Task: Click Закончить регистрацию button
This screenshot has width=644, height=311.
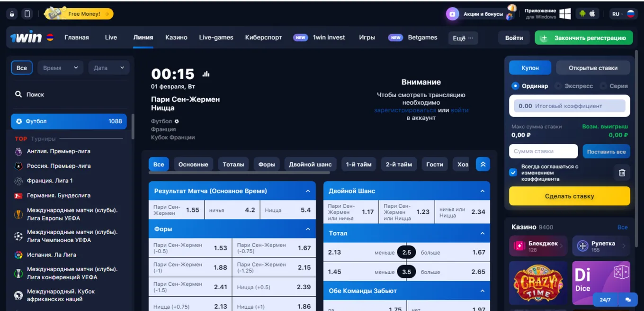Action: click(x=584, y=38)
